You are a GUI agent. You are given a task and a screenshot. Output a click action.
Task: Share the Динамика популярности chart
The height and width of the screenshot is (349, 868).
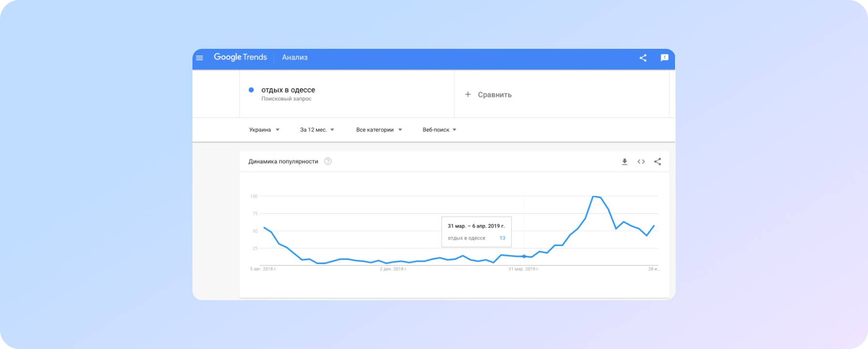pyautogui.click(x=658, y=161)
